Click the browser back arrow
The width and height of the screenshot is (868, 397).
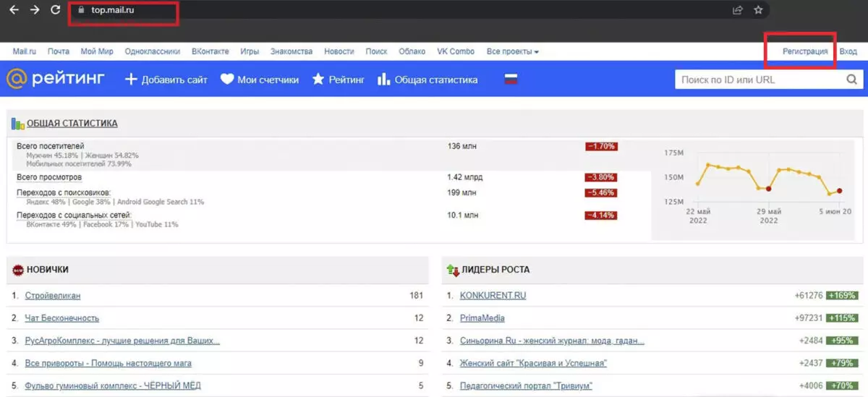point(14,10)
